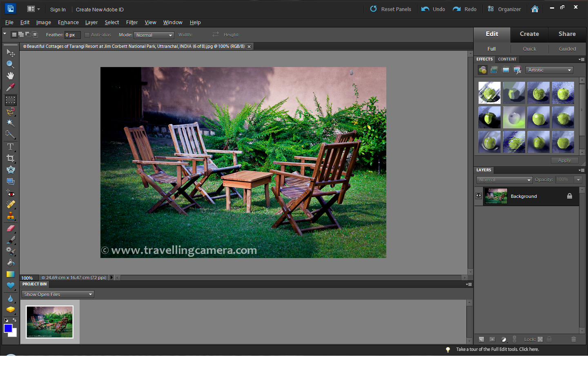Click the Sign In button
The height and width of the screenshot is (368, 588).
pos(58,9)
